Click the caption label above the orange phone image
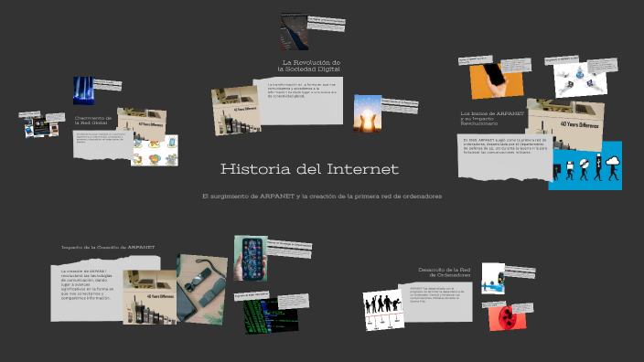The height and width of the screenshot is (362, 644). 475,60
